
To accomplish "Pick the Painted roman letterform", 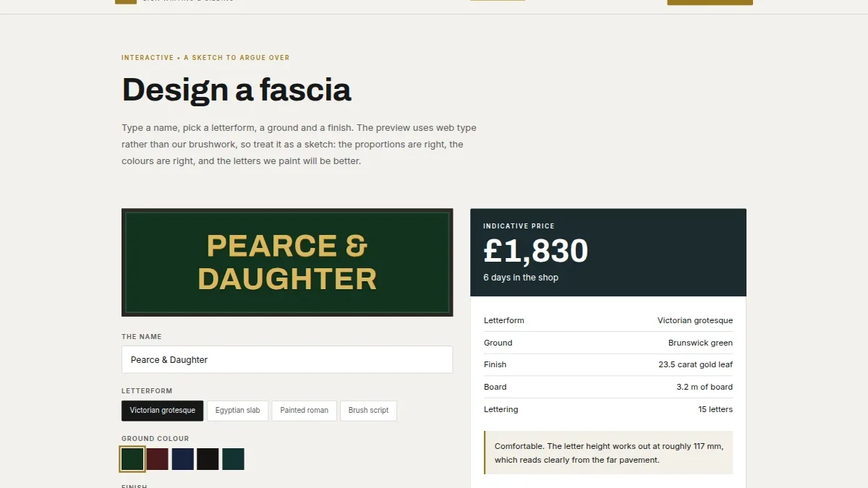I will point(305,411).
